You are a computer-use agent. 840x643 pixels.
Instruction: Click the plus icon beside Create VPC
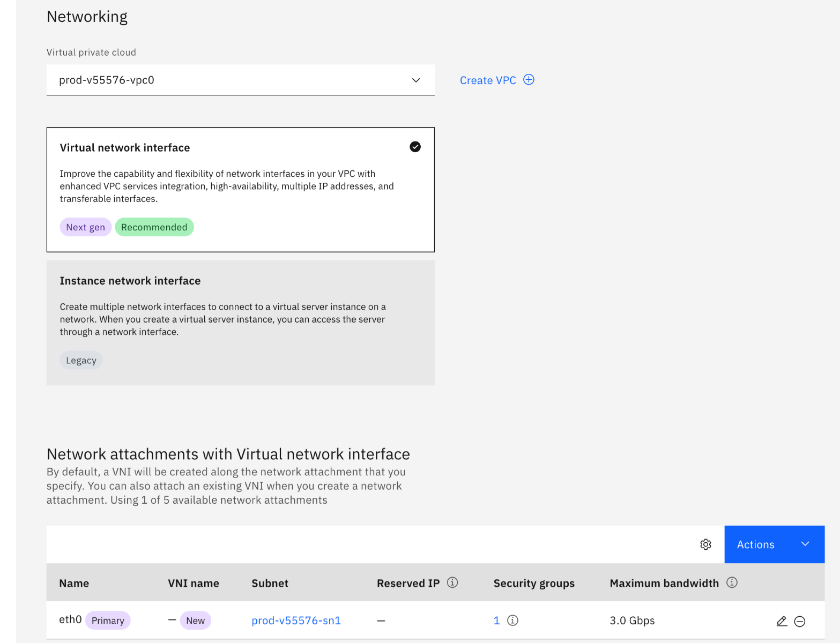529,80
